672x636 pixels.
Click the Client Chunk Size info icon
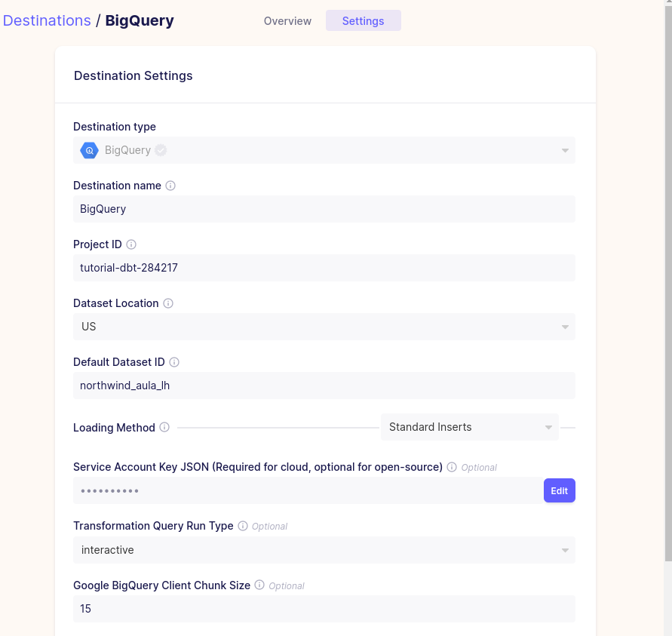coord(259,585)
